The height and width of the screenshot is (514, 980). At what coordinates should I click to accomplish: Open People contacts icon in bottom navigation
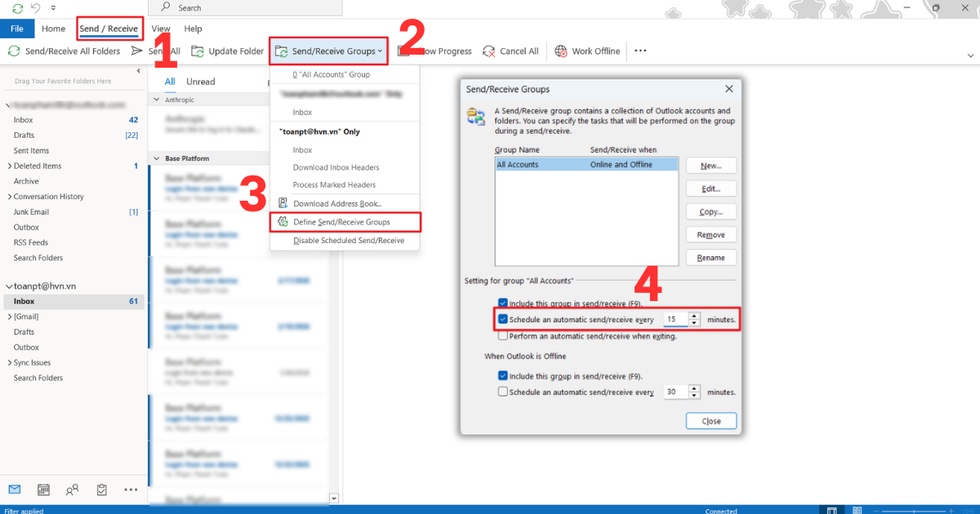click(73, 490)
